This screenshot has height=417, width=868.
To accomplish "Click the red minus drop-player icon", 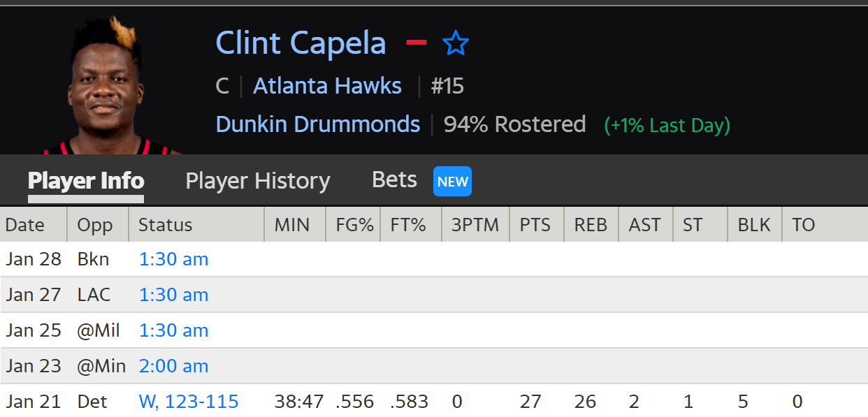I will 417,43.
